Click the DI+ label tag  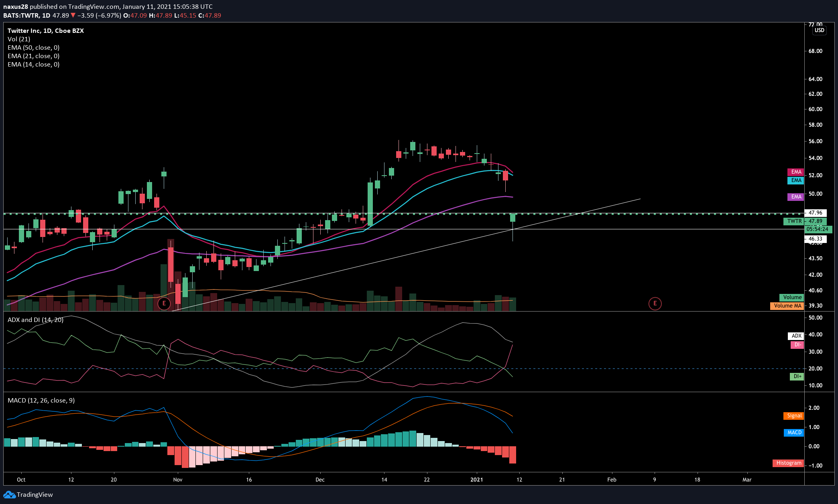tap(797, 376)
